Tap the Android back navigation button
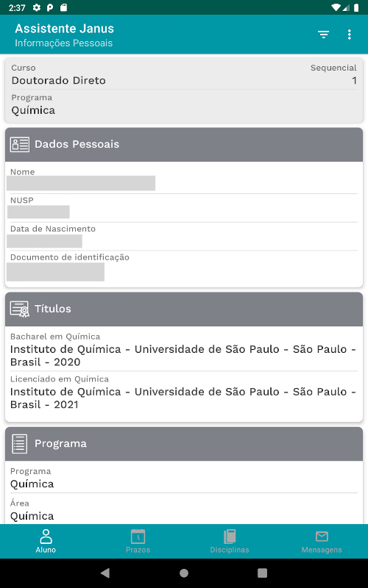Screen dimensions: 368x588 point(105,573)
